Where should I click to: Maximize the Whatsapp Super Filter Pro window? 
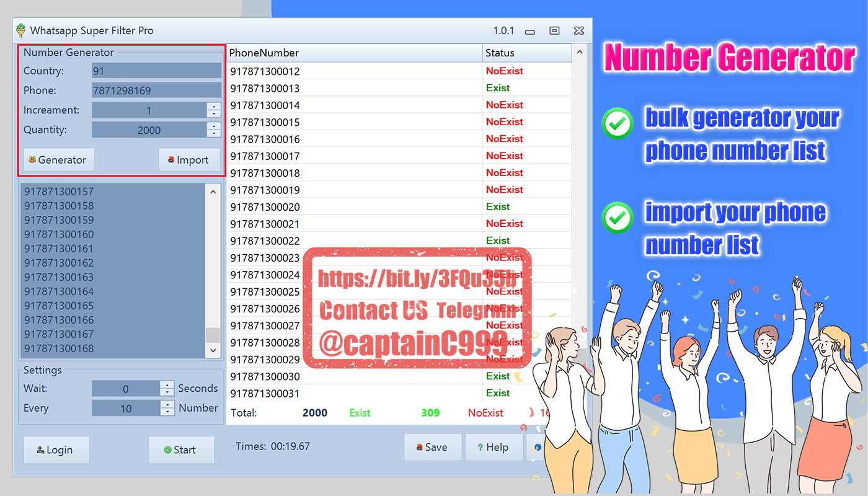(x=554, y=31)
